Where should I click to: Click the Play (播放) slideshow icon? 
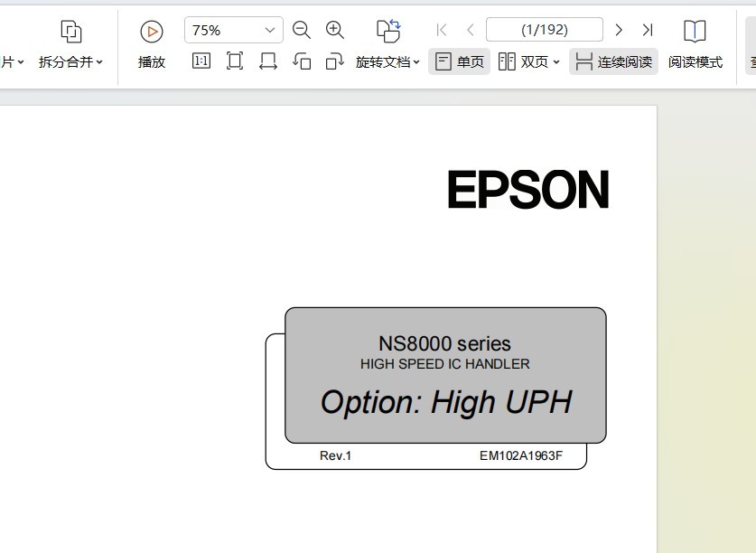coord(152,32)
